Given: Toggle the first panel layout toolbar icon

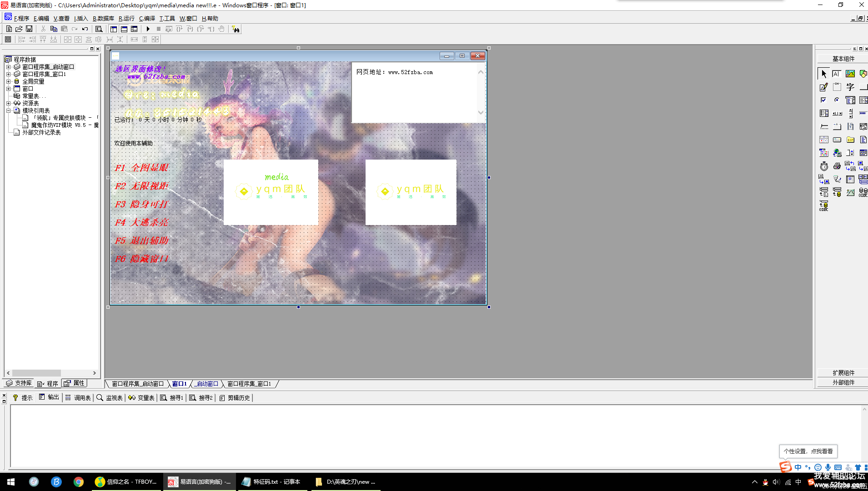Looking at the screenshot, I should click(x=114, y=29).
